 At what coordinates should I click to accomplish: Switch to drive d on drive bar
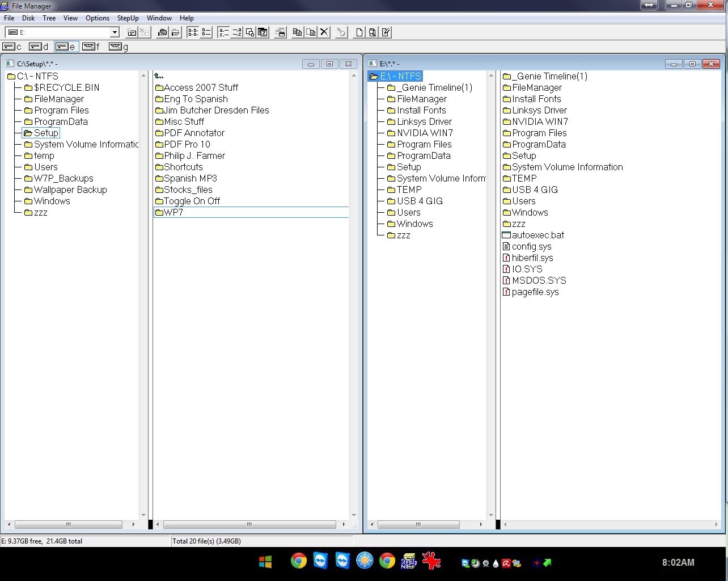coord(39,47)
